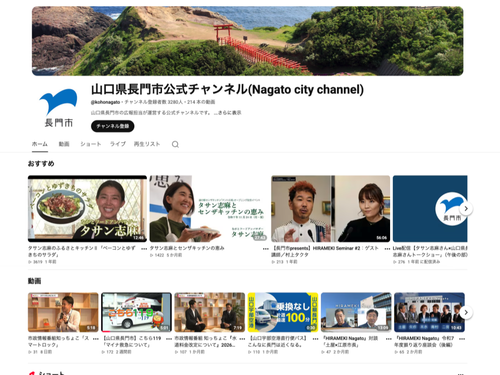This screenshot has width=500, height=375.
Task: Click the おすすめ section heading
Action: tap(41, 164)
